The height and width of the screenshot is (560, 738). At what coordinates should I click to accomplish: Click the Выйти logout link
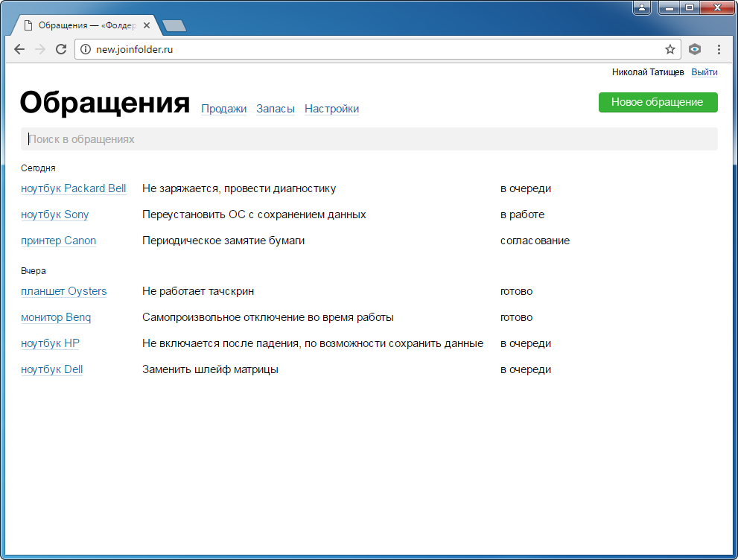pos(704,72)
